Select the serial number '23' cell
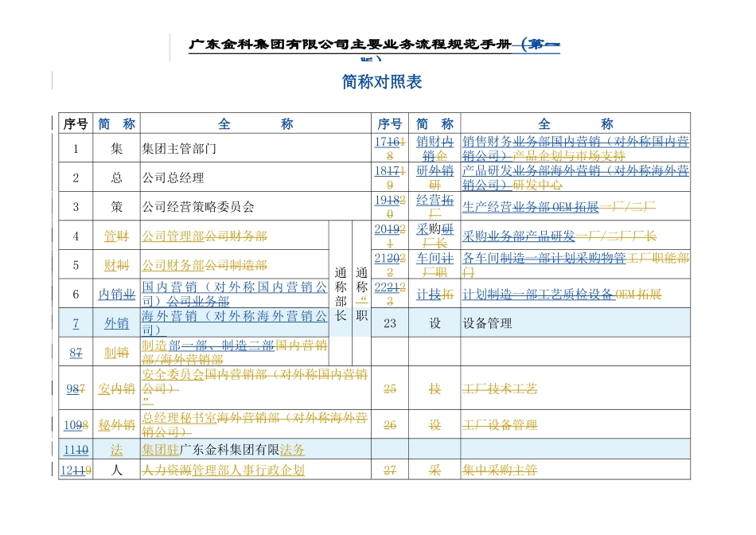 pyautogui.click(x=390, y=323)
